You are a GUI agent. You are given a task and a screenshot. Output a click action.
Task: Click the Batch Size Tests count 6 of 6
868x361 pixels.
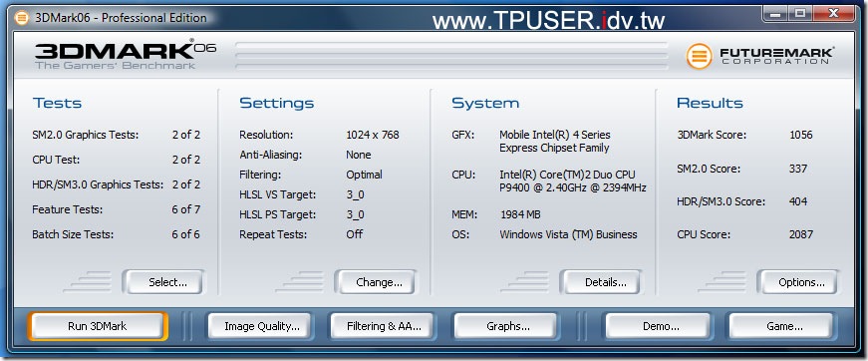pyautogui.click(x=185, y=234)
